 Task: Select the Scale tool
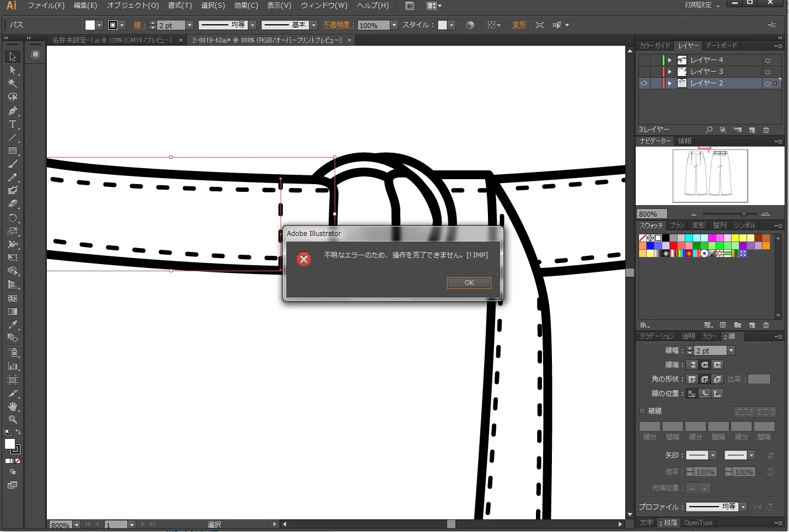tap(13, 231)
